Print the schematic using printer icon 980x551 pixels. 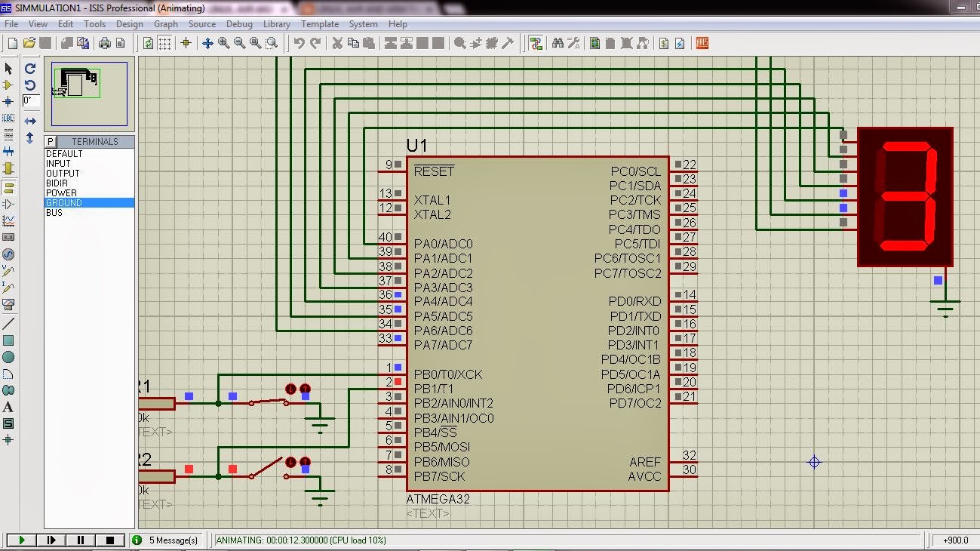point(104,43)
